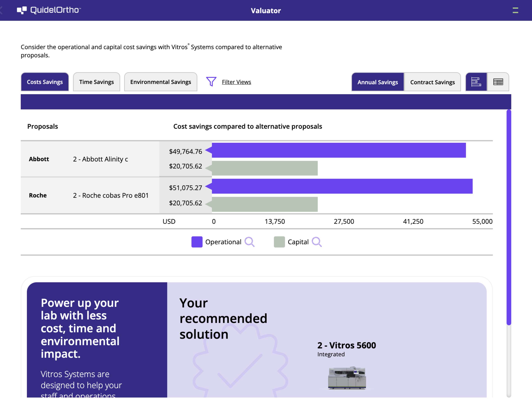Select the Costs Savings tab
This screenshot has width=532, height=399.
pos(45,82)
